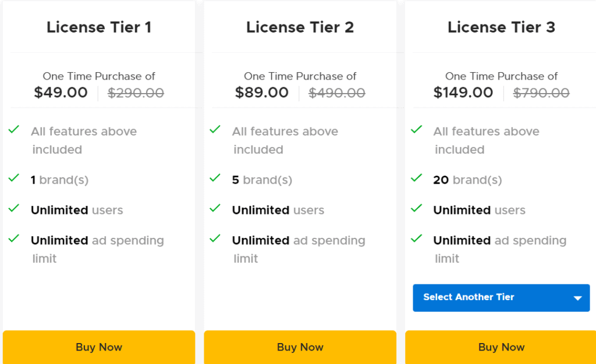Purchase License Tier 3 via its Buy Now button
Viewport: 596px width, 364px height.
[x=501, y=347]
